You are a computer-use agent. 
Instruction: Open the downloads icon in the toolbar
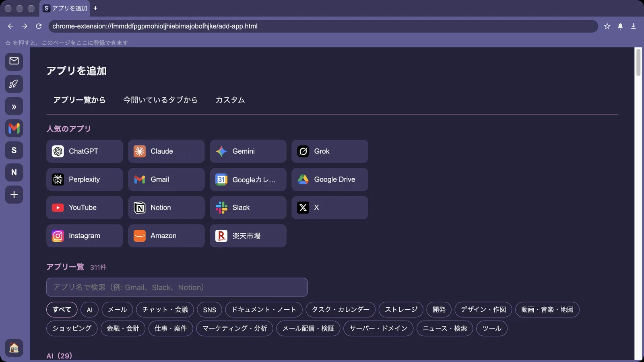634,26
